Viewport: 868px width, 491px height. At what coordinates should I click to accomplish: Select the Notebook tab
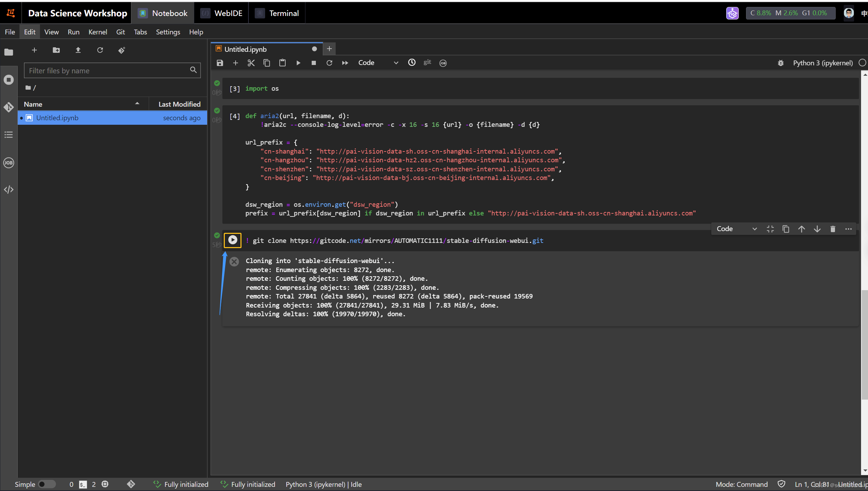(163, 13)
